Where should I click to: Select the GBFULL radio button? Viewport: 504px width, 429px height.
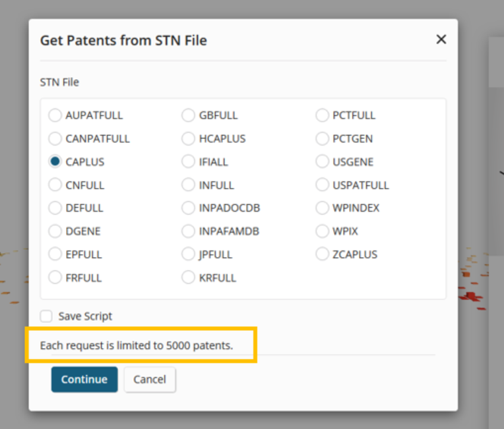click(188, 115)
